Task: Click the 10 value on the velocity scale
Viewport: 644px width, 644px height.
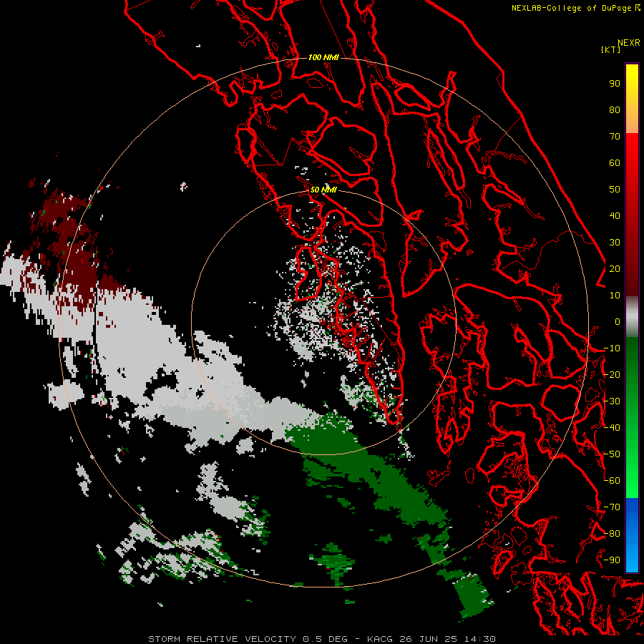Action: click(x=615, y=296)
